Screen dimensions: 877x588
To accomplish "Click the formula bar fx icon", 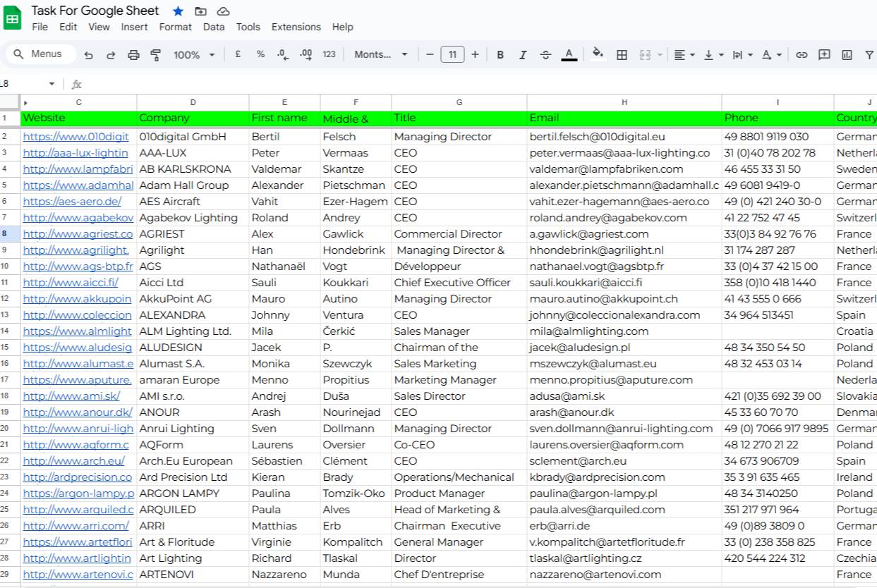I will point(77,85).
